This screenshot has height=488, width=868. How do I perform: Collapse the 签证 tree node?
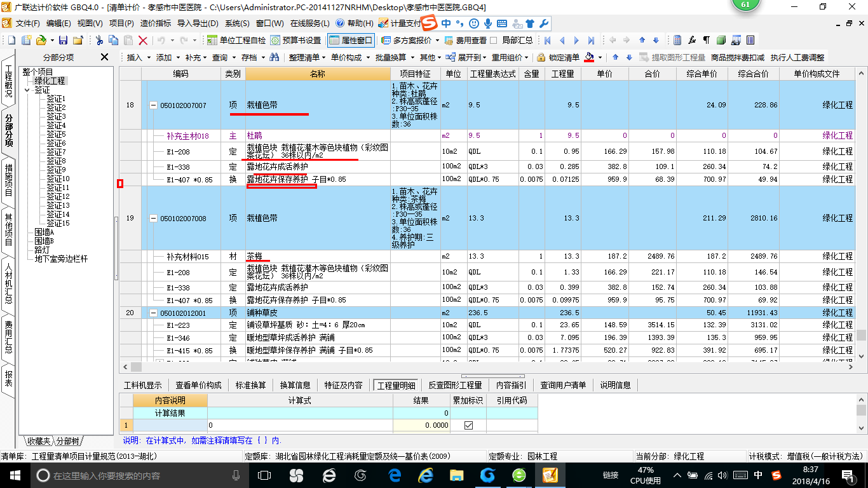pyautogui.click(x=27, y=90)
